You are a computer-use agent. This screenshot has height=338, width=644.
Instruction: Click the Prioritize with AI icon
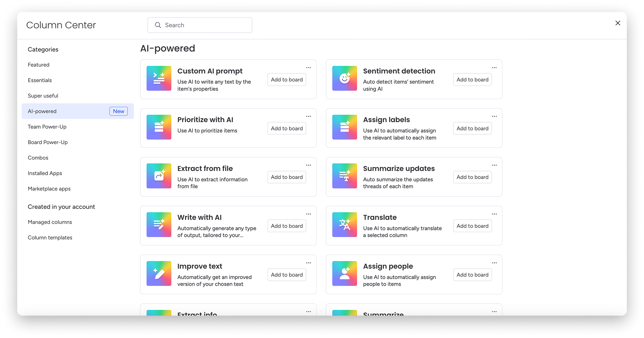[159, 127]
